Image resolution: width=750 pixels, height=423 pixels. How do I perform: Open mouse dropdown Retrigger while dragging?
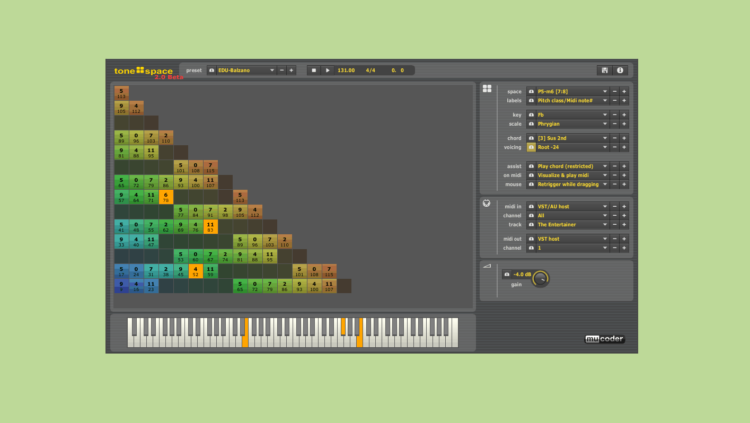(x=572, y=184)
